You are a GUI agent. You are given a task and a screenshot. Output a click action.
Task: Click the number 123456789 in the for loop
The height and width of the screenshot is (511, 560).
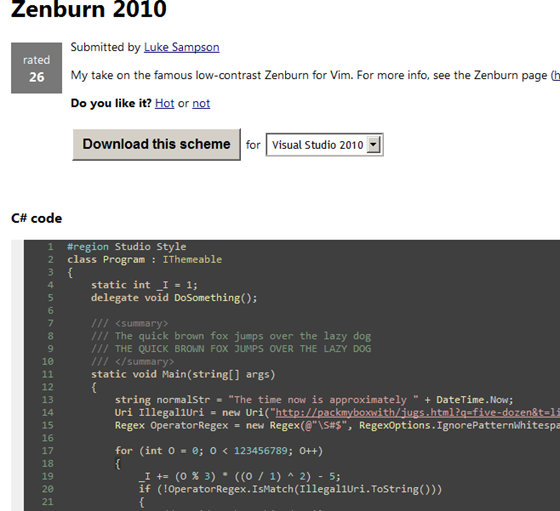click(x=260, y=451)
